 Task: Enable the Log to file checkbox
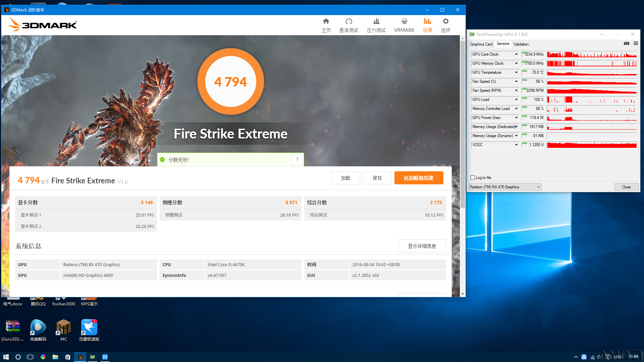click(473, 178)
